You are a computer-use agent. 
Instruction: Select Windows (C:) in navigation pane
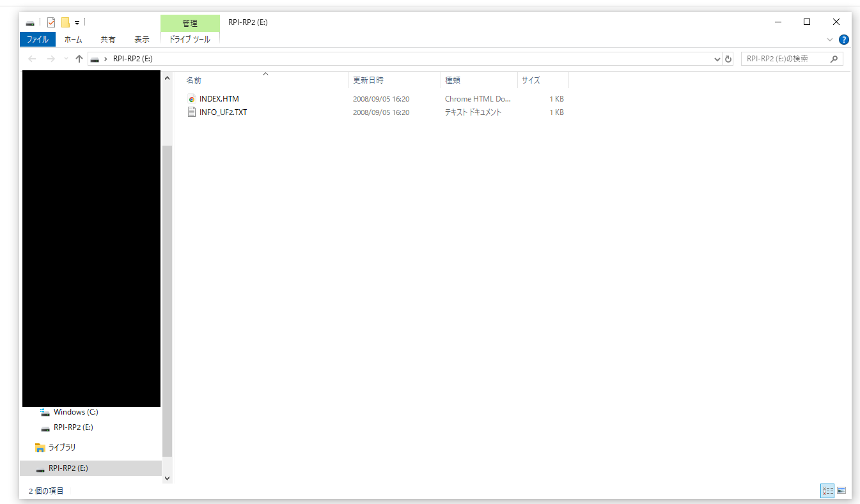coord(75,412)
